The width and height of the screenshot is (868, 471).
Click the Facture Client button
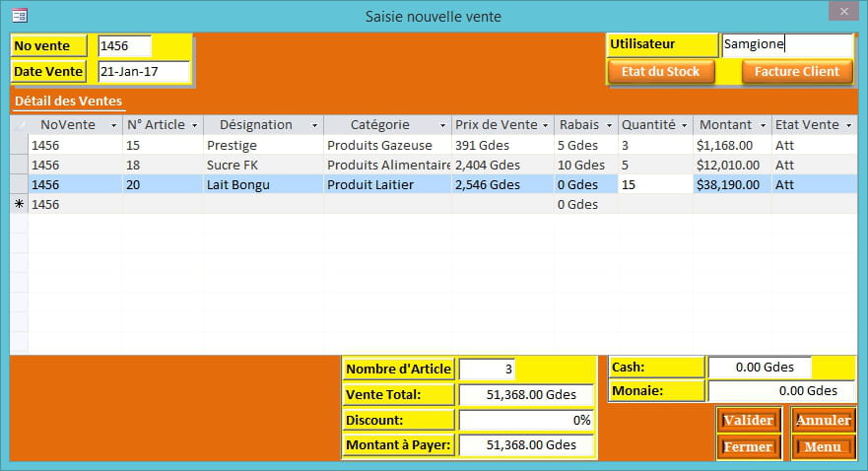click(797, 71)
